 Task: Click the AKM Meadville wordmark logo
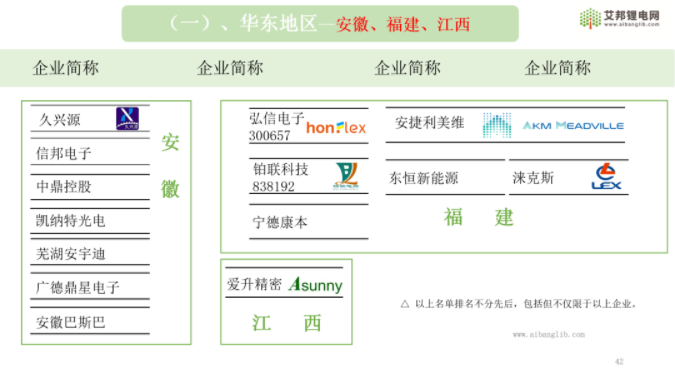(573, 125)
